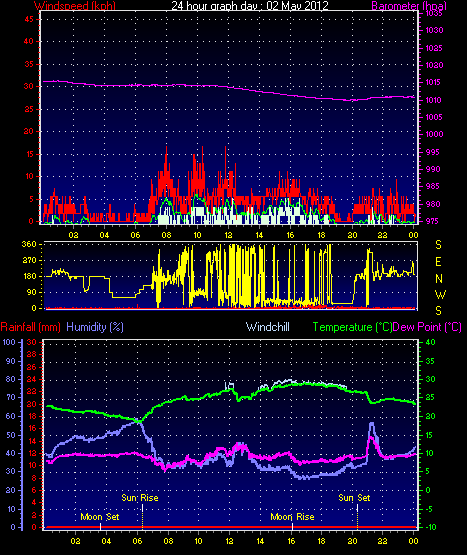Click -5 on the green temperature scale
Screen dimensions: 467x555
429,509
